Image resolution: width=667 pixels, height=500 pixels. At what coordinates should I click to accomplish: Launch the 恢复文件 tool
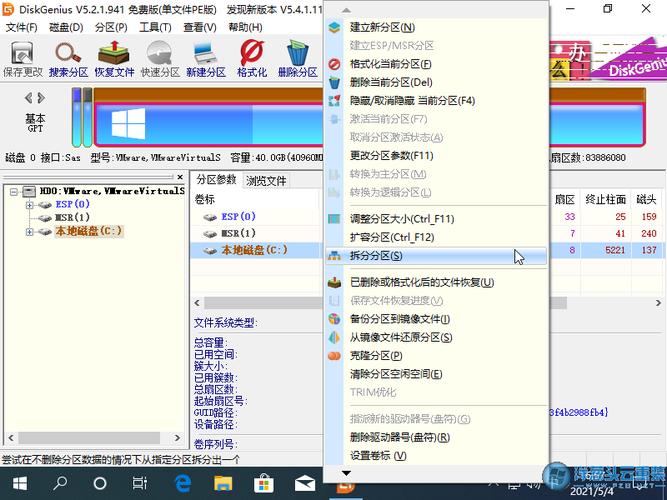[114, 59]
